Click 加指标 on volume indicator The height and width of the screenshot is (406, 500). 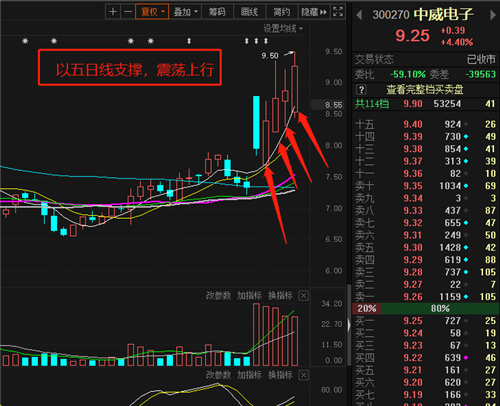249,296
